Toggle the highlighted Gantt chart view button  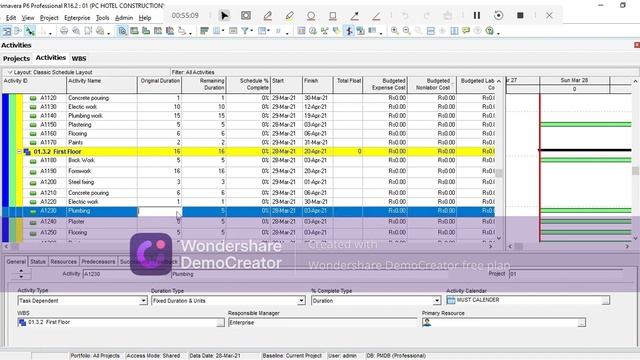[122, 31]
